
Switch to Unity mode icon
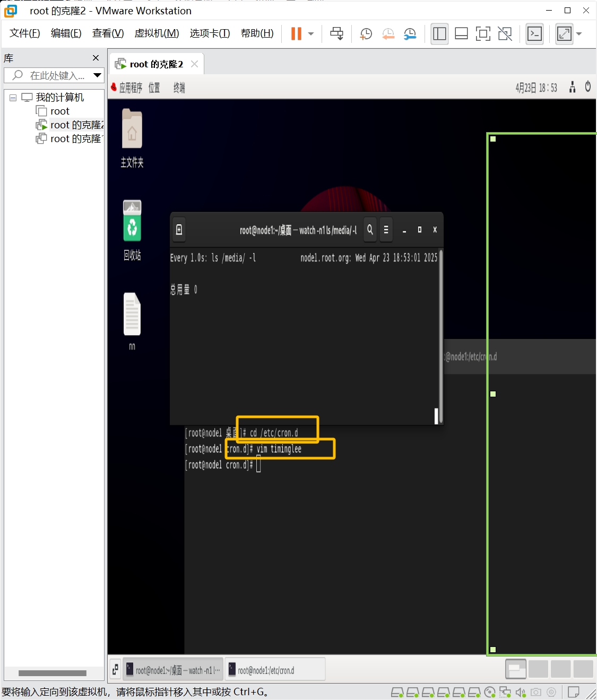click(x=505, y=34)
